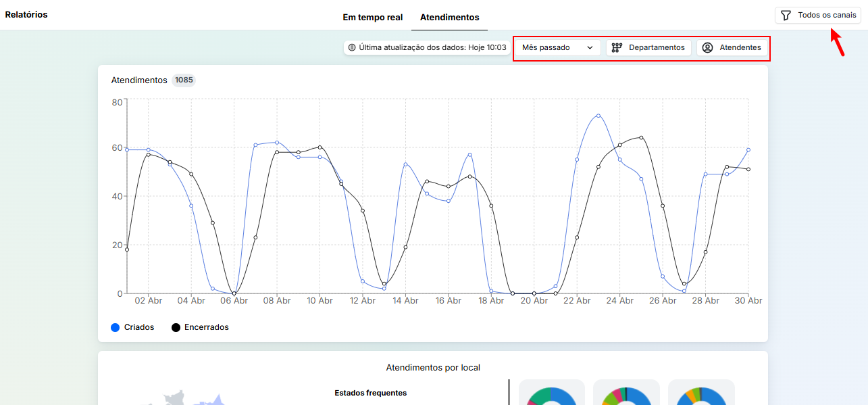Click the 1085 Atendimentos count badge

(184, 80)
